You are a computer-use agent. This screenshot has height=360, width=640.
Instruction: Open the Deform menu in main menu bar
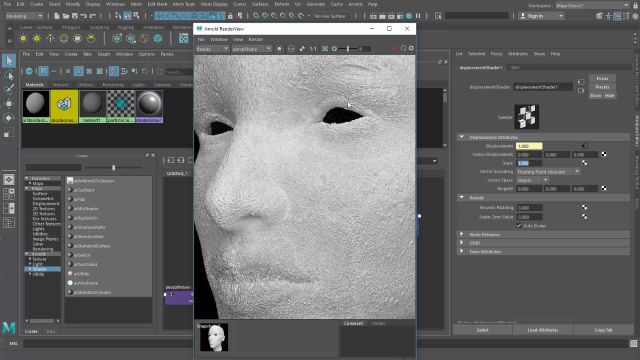tap(281, 4)
